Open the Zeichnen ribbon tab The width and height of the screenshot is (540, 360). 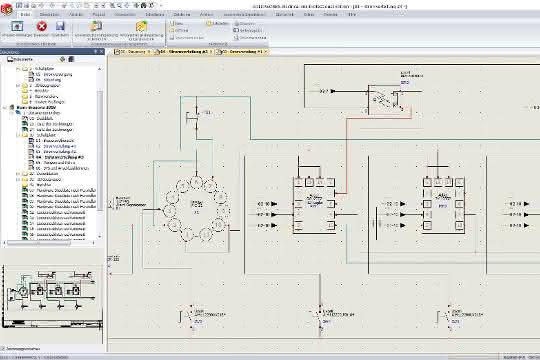181,14
